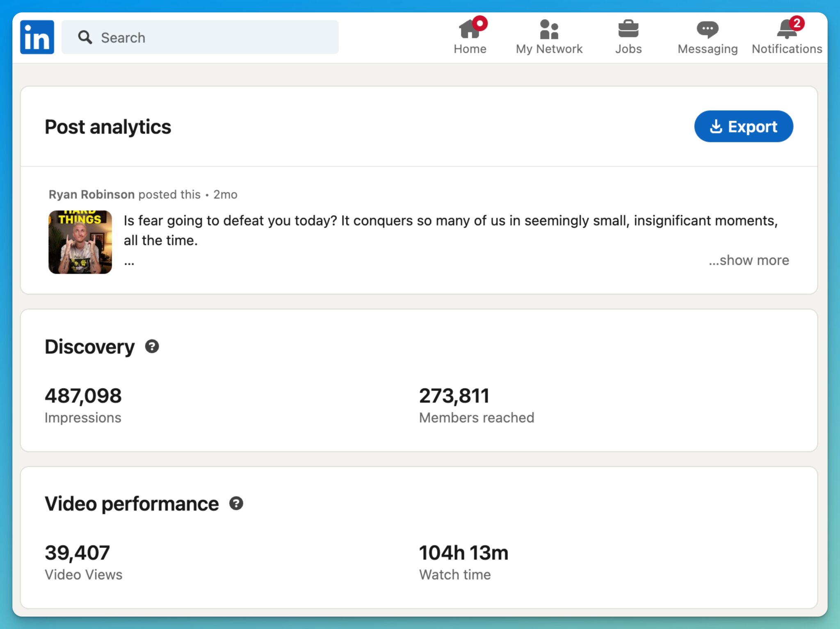Click the search magnifier icon
The image size is (840, 629).
85,37
